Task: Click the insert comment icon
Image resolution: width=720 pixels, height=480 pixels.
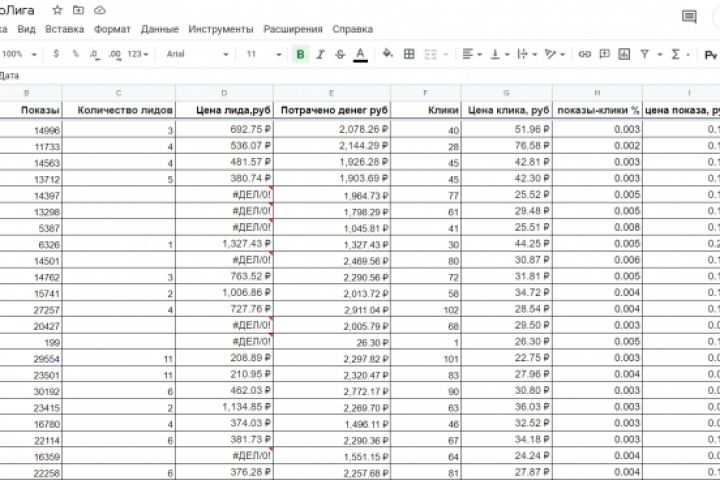Action: pyautogui.click(x=604, y=54)
